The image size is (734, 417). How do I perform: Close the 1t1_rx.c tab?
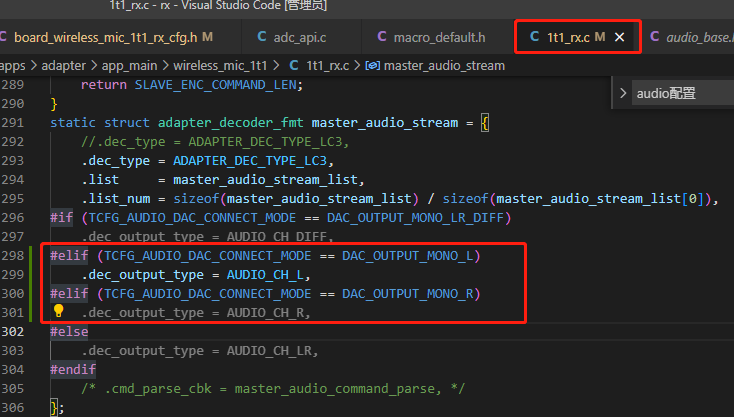(619, 37)
